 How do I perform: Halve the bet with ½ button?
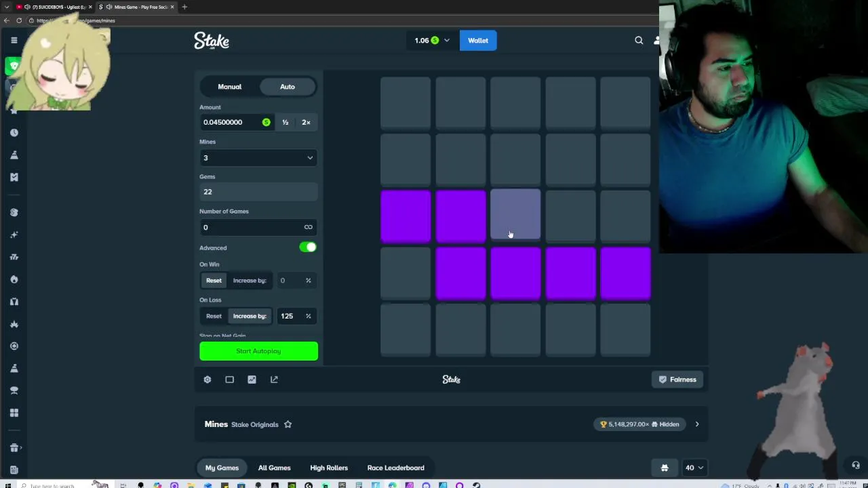pos(285,122)
